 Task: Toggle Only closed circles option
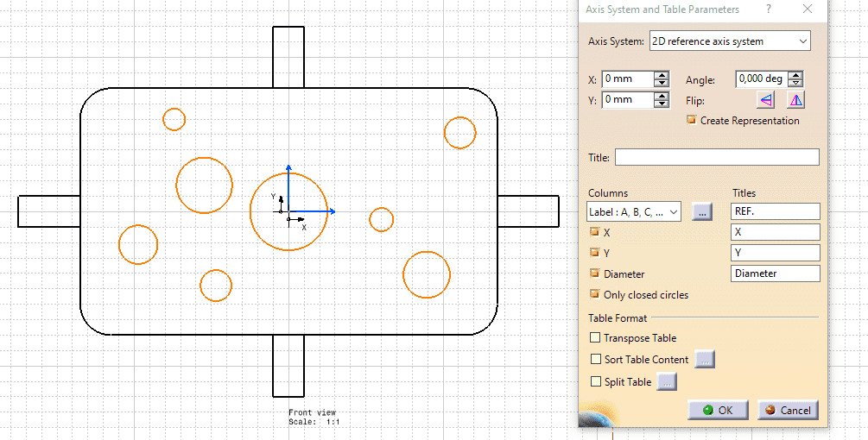click(x=594, y=294)
